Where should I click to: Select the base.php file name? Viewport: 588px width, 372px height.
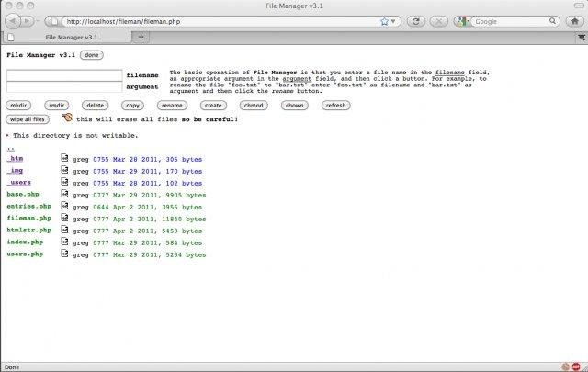point(23,194)
